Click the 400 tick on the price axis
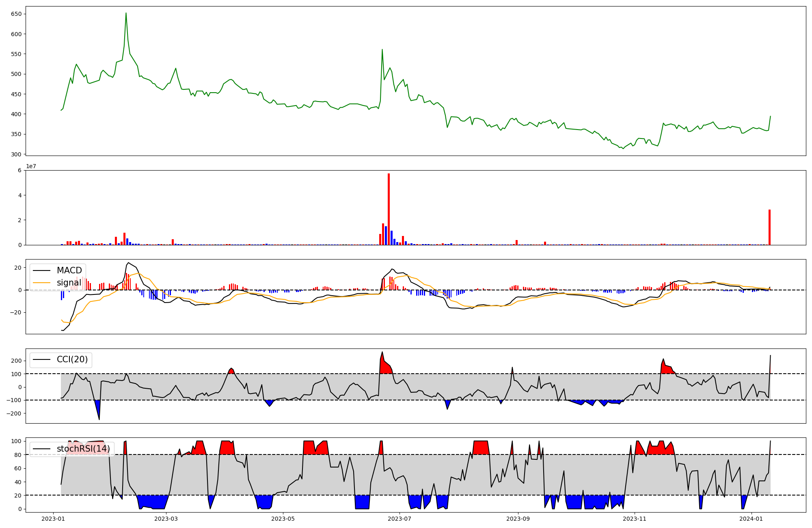Viewport: 812px width, 528px height. tap(17, 114)
